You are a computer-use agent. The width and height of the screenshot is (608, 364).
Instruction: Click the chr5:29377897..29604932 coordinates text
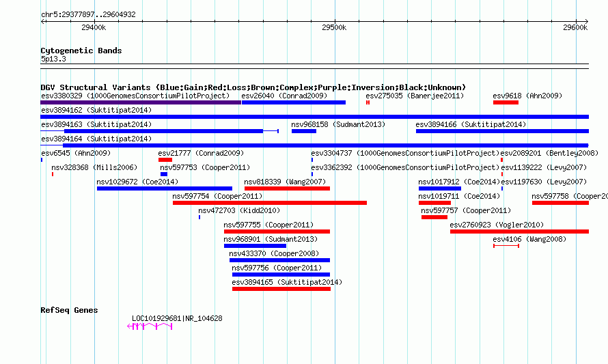(88, 14)
